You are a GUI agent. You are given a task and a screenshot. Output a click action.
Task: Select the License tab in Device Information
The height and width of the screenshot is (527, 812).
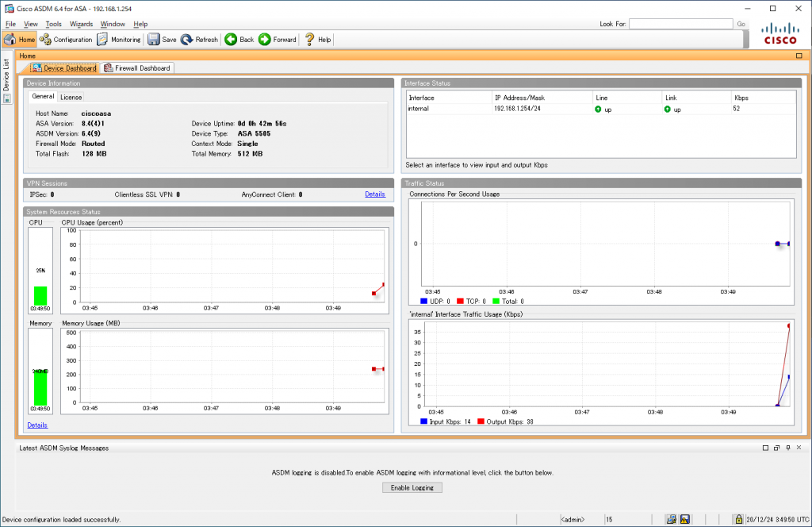[71, 97]
